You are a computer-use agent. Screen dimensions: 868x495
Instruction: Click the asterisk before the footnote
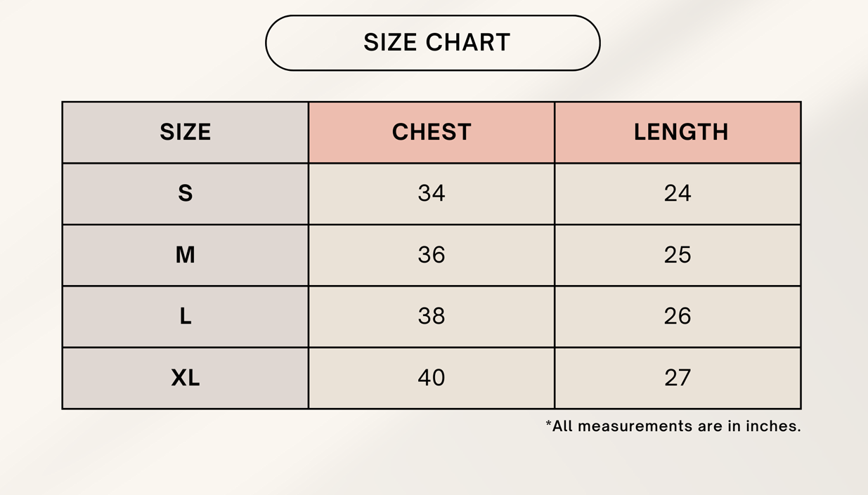click(x=548, y=425)
